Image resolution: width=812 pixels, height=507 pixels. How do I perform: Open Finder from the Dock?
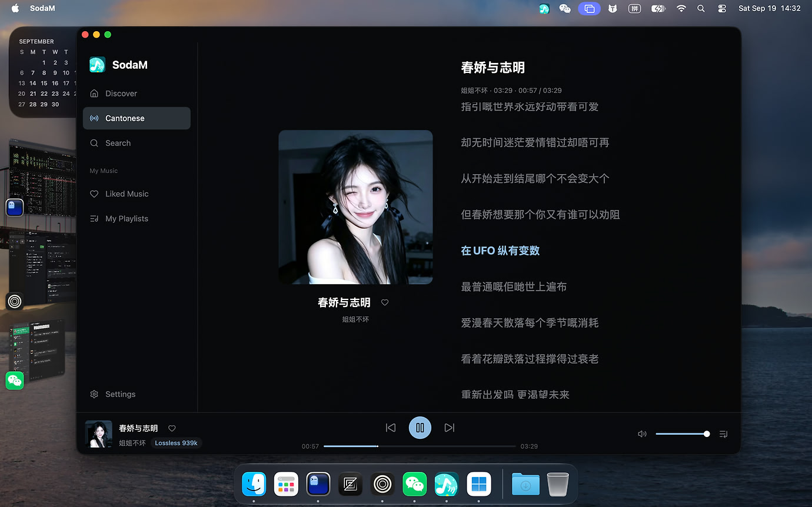[254, 485]
